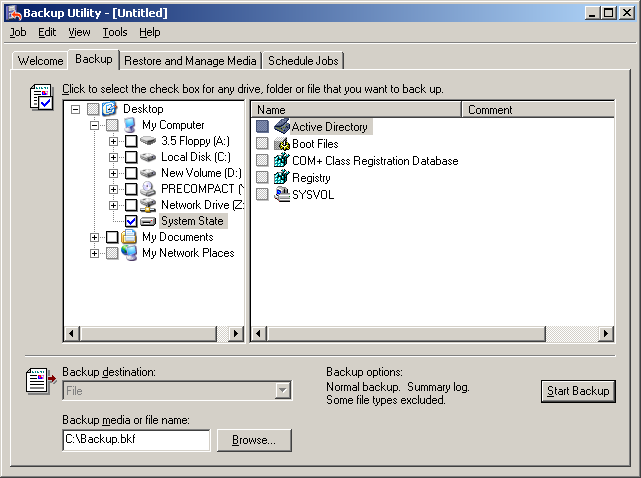Check the Network Drive (Z:) checkbox
The height and width of the screenshot is (478, 641).
coord(131,205)
